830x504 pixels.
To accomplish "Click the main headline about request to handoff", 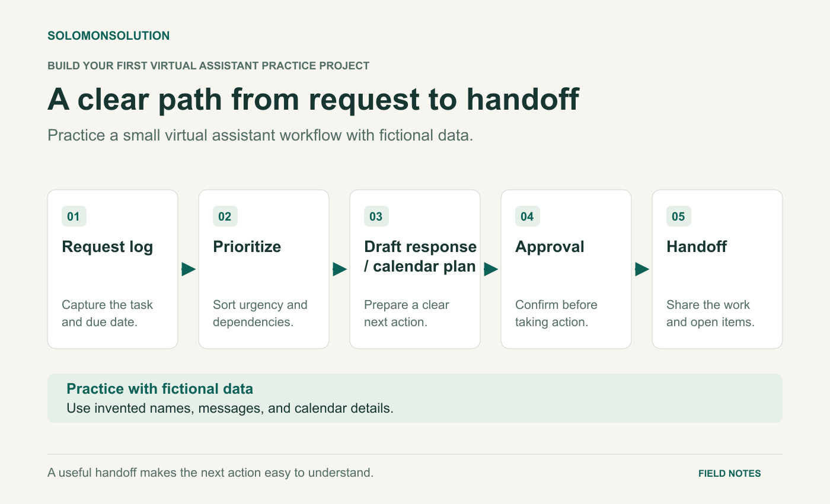I will [313, 100].
